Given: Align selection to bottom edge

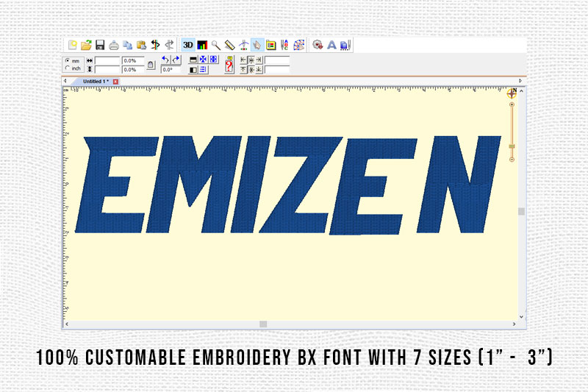Looking at the screenshot, I should pyautogui.click(x=259, y=70).
